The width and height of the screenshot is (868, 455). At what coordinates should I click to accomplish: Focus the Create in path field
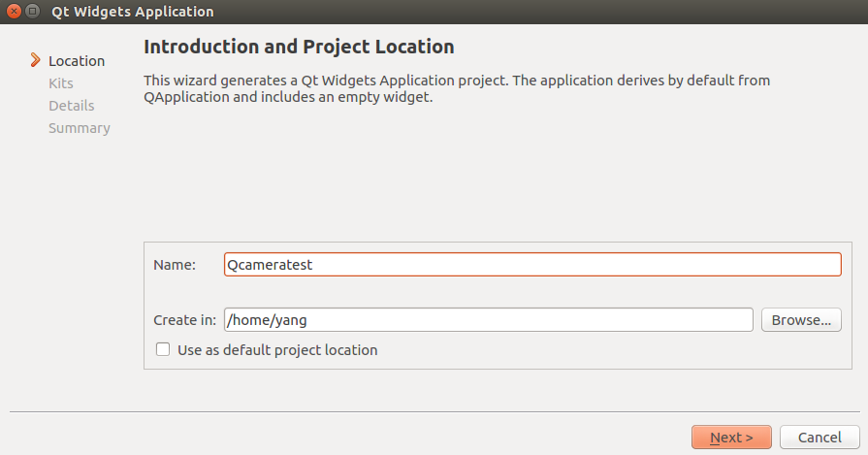pos(488,320)
